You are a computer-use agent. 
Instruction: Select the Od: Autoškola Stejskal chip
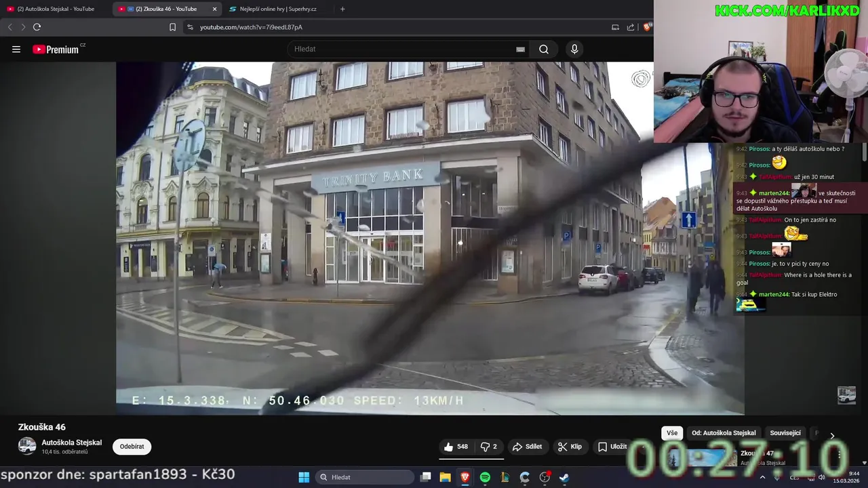point(724,433)
